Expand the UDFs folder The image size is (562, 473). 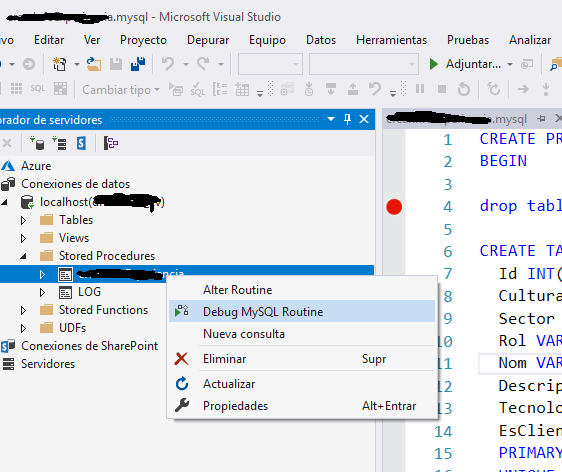tap(23, 328)
